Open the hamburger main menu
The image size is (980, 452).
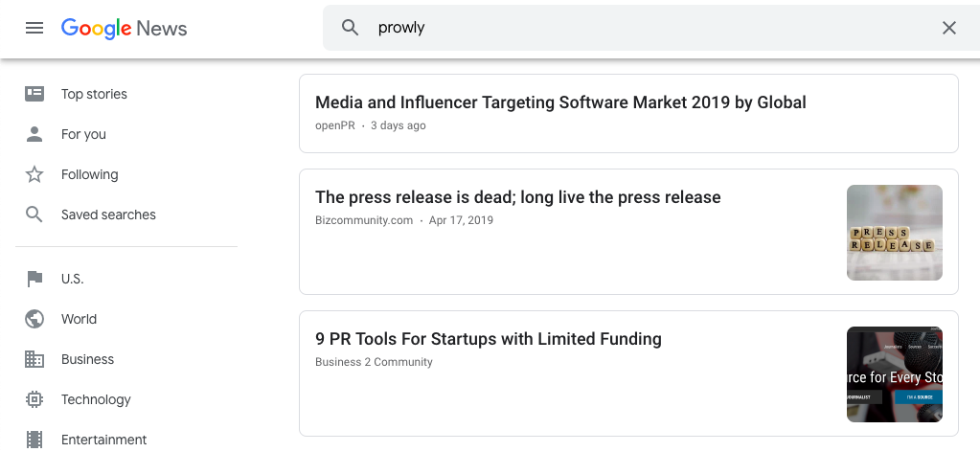[34, 28]
